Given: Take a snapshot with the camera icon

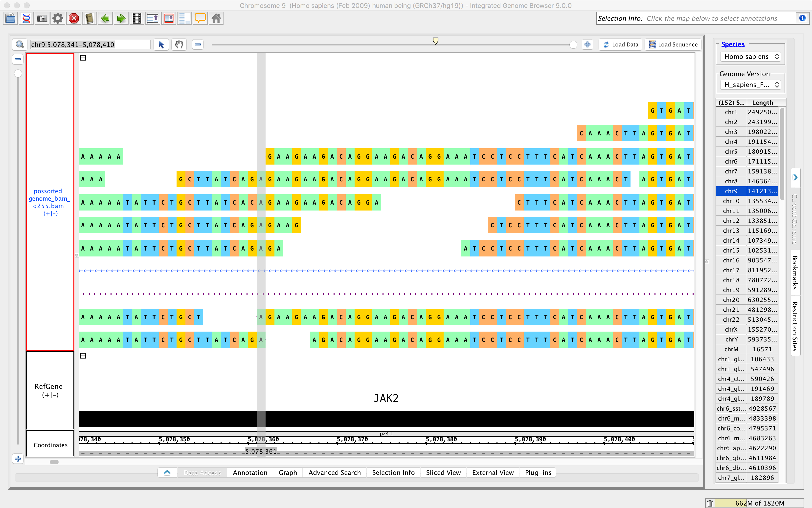Looking at the screenshot, I should tap(42, 18).
